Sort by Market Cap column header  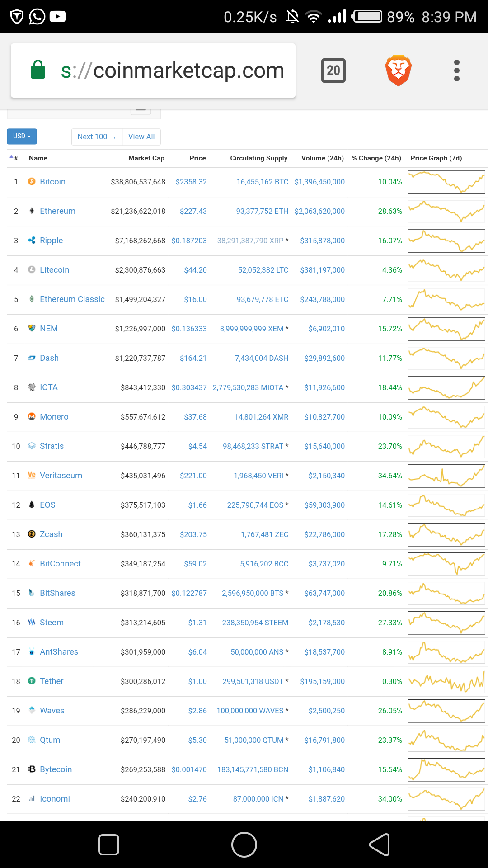[x=146, y=158]
